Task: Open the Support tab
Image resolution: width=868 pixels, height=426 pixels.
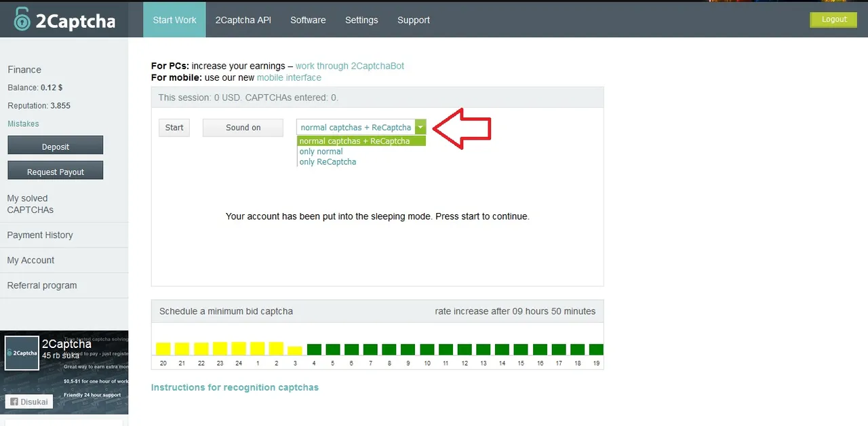Action: [414, 20]
